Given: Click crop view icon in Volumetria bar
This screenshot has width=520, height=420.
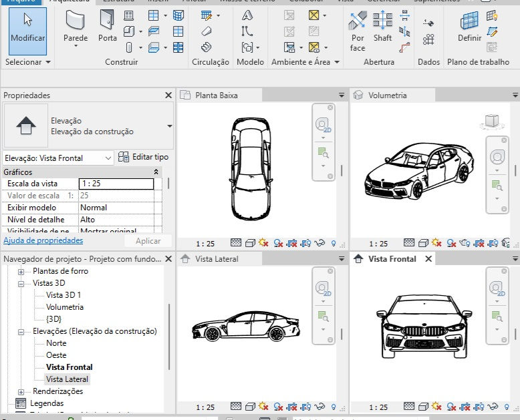Looking at the screenshot, I should 479,244.
